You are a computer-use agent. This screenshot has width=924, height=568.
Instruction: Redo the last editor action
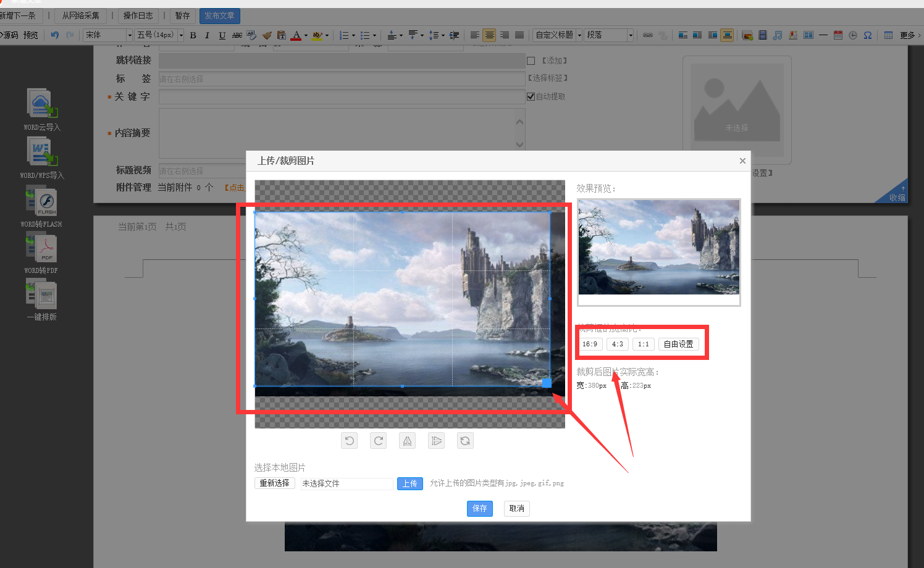point(70,35)
